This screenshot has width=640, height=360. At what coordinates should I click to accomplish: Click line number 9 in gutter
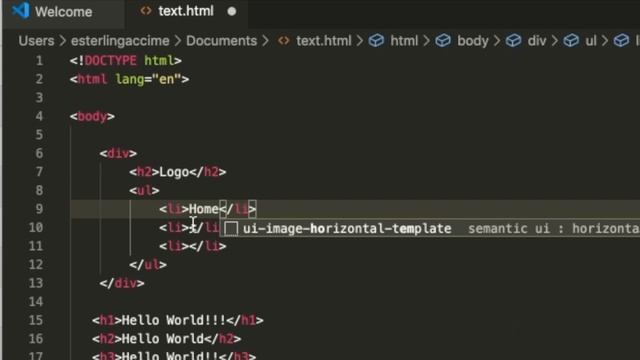39,209
